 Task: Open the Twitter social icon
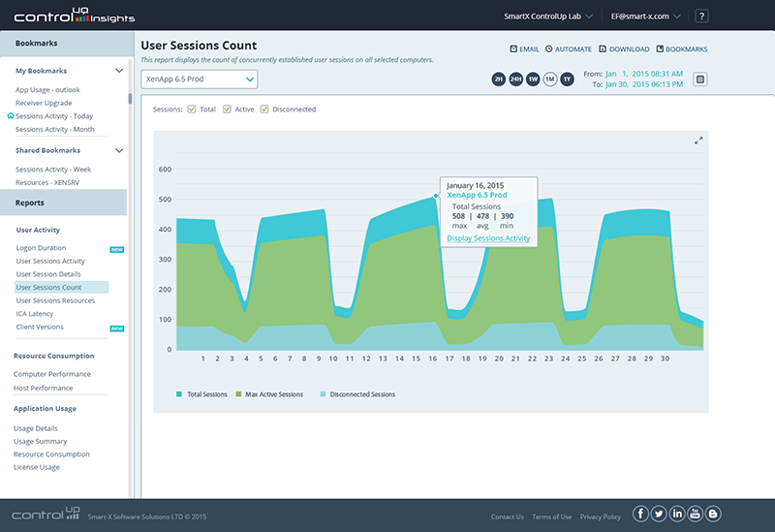(x=659, y=514)
